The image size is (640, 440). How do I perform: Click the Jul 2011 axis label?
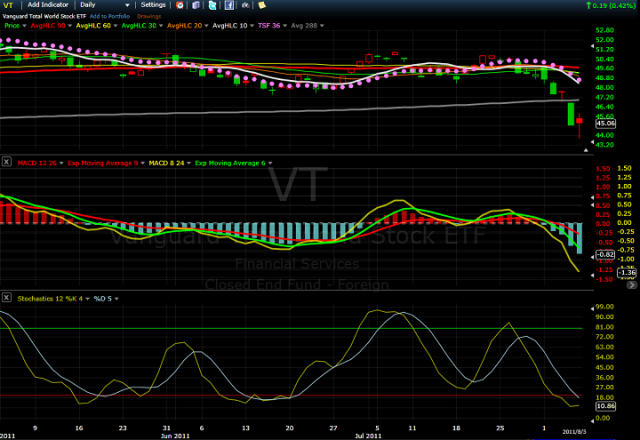pyautogui.click(x=368, y=436)
